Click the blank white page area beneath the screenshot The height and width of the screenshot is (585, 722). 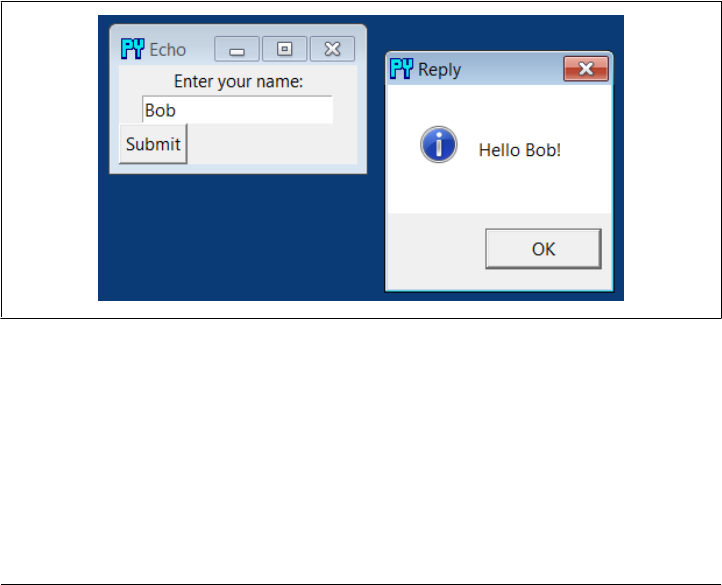tap(361, 451)
